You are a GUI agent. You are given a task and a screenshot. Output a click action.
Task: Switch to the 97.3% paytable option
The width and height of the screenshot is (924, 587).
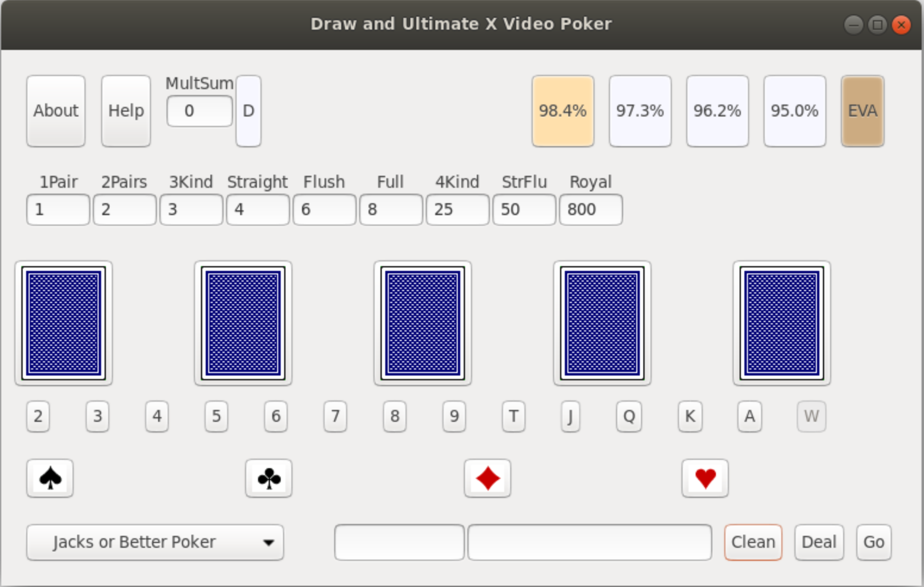pos(640,111)
